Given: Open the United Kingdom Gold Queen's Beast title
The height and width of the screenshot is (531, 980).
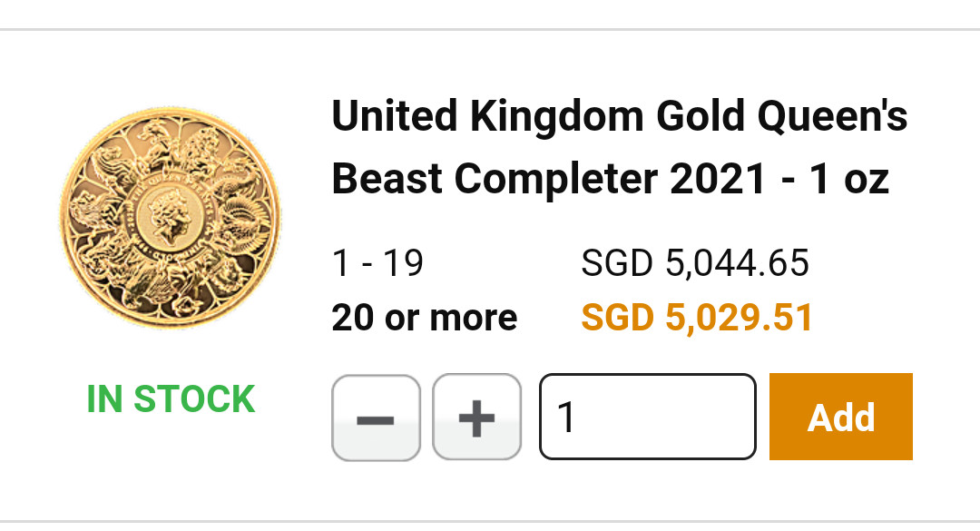Looking at the screenshot, I should [619, 148].
